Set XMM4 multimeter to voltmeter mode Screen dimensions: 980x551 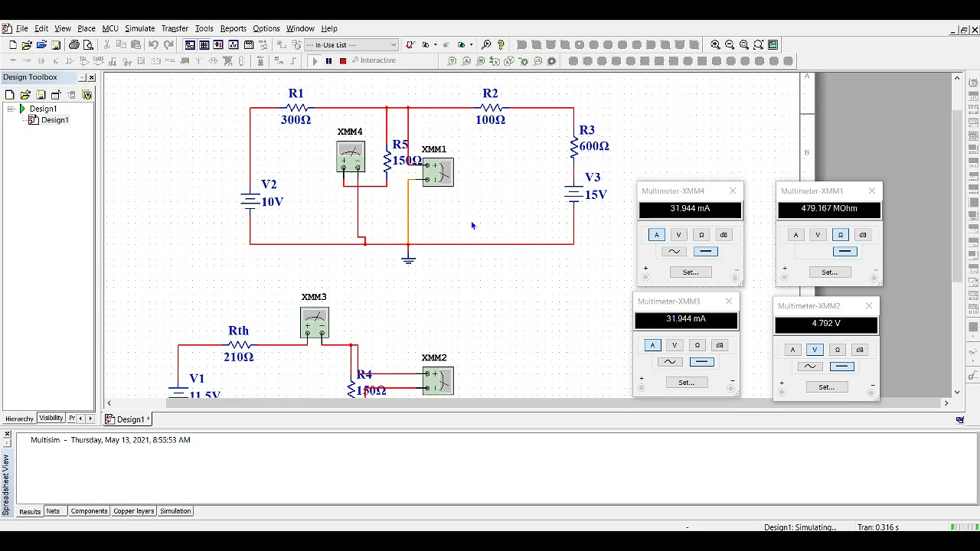(678, 235)
